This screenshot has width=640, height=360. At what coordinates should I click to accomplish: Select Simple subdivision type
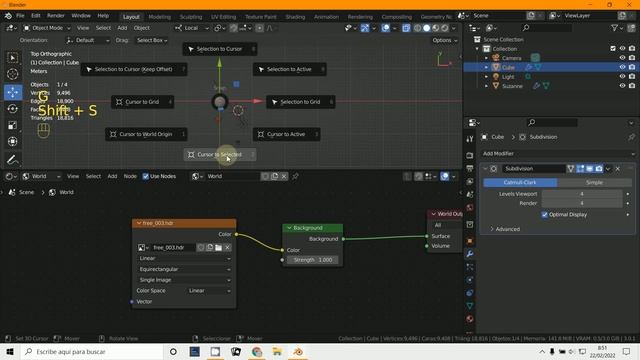coord(594,182)
